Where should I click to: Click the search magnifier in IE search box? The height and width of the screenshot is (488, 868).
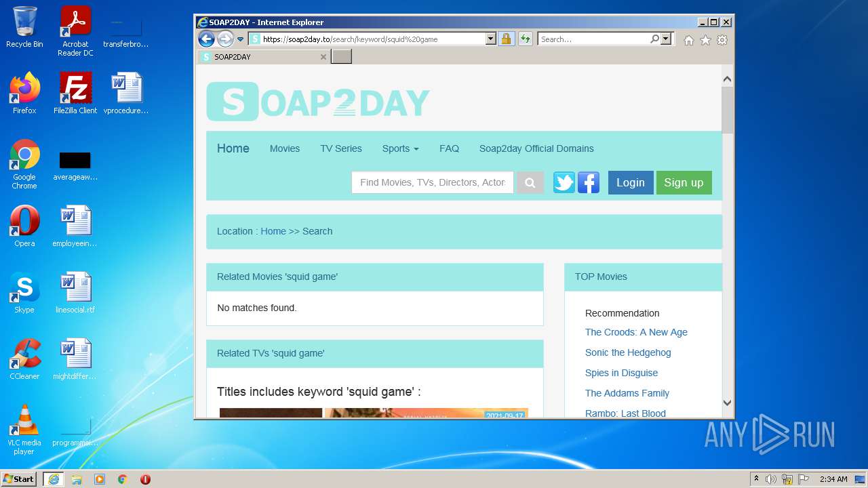654,39
